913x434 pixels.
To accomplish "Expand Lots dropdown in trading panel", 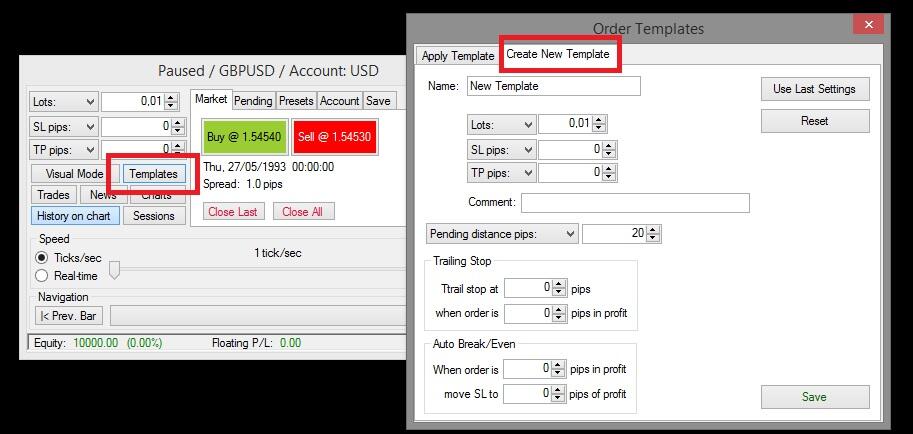I will (x=64, y=101).
